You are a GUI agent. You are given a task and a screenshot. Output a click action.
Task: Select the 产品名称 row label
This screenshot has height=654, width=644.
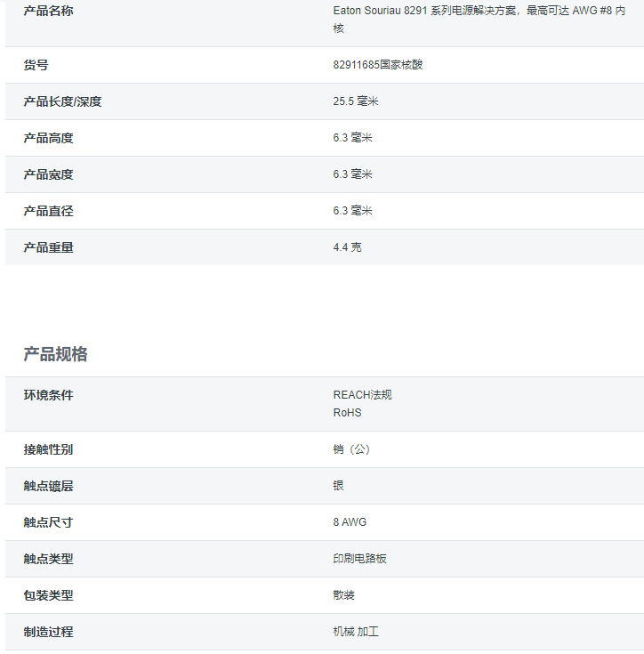(x=48, y=11)
